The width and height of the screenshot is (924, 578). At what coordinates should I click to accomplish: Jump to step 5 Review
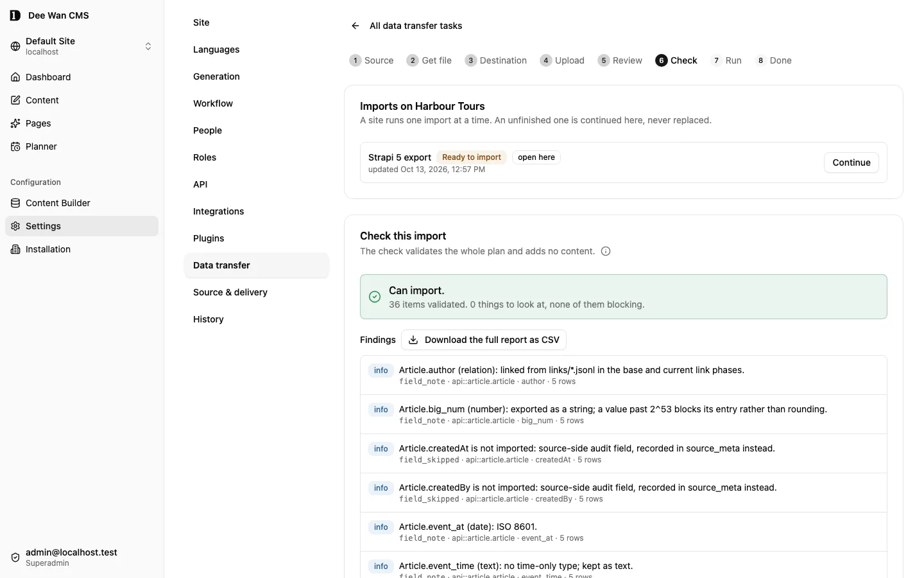[620, 60]
